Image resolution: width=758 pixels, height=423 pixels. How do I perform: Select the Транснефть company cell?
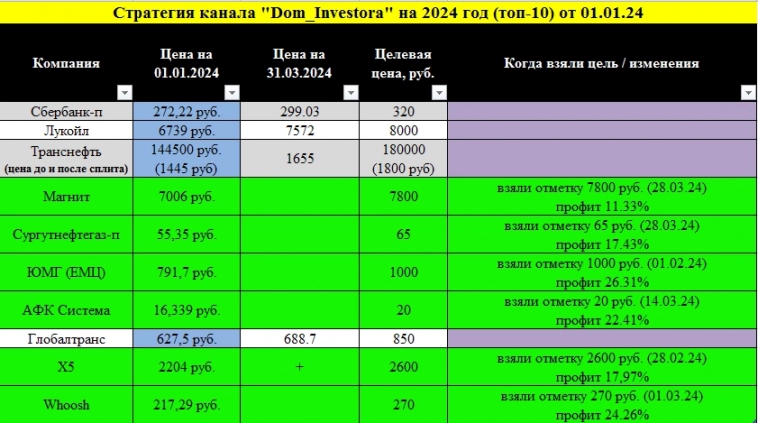click(66, 159)
